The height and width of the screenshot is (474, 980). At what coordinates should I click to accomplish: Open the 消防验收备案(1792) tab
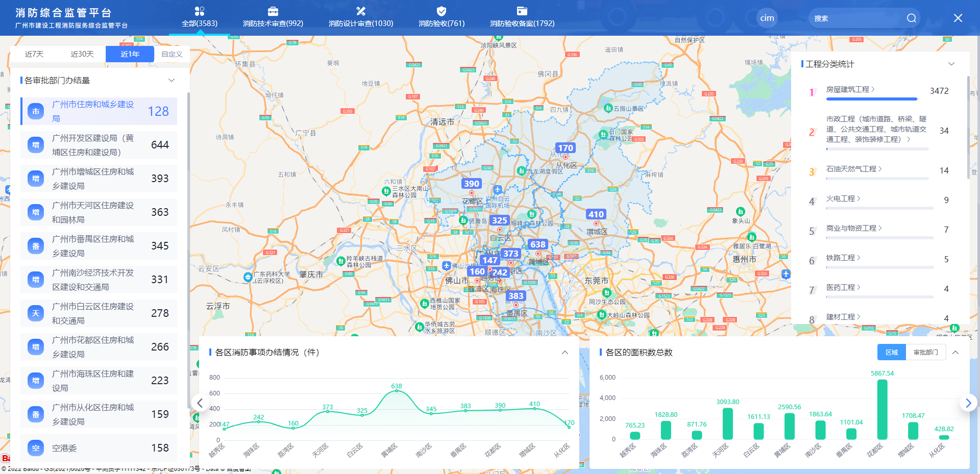pos(522,17)
